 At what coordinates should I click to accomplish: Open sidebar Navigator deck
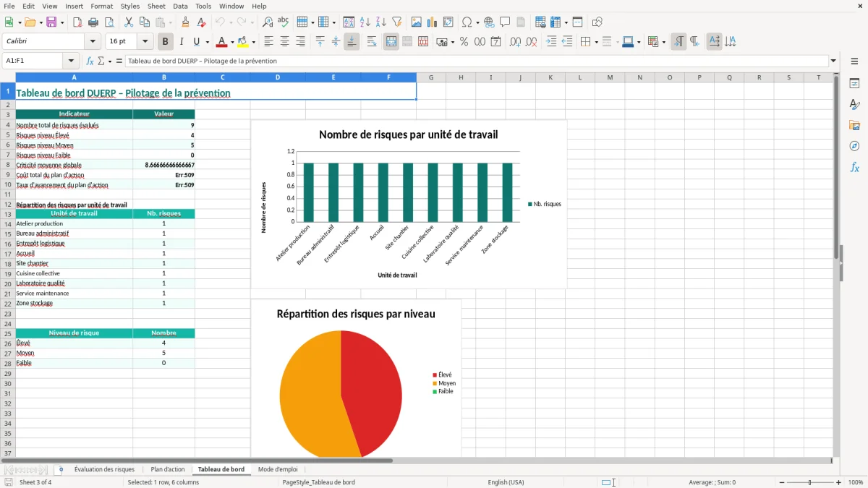point(854,146)
